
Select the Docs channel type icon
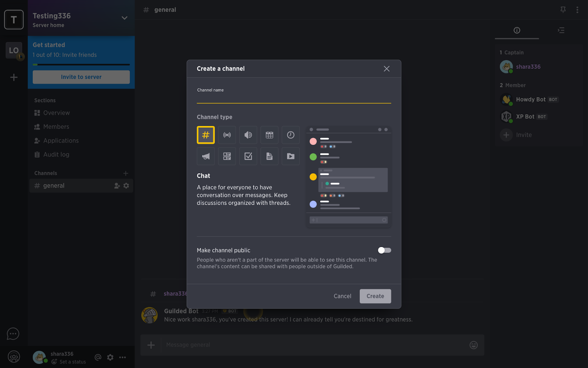click(269, 156)
